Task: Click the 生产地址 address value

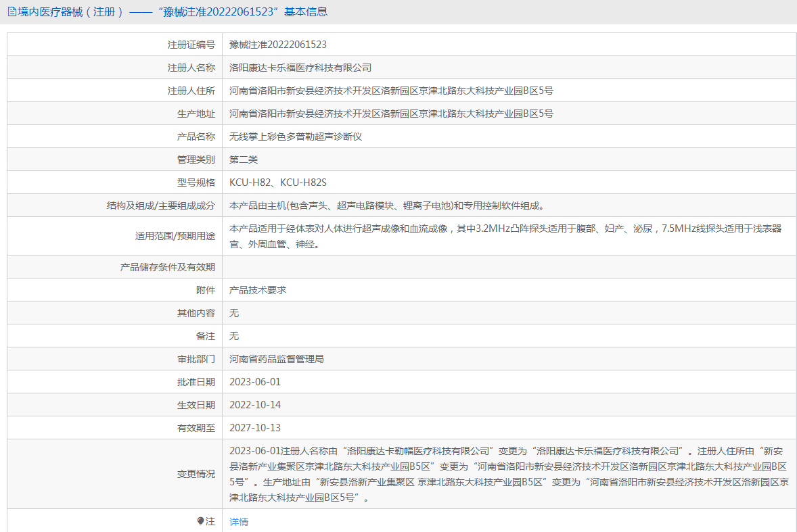Action: [391, 114]
